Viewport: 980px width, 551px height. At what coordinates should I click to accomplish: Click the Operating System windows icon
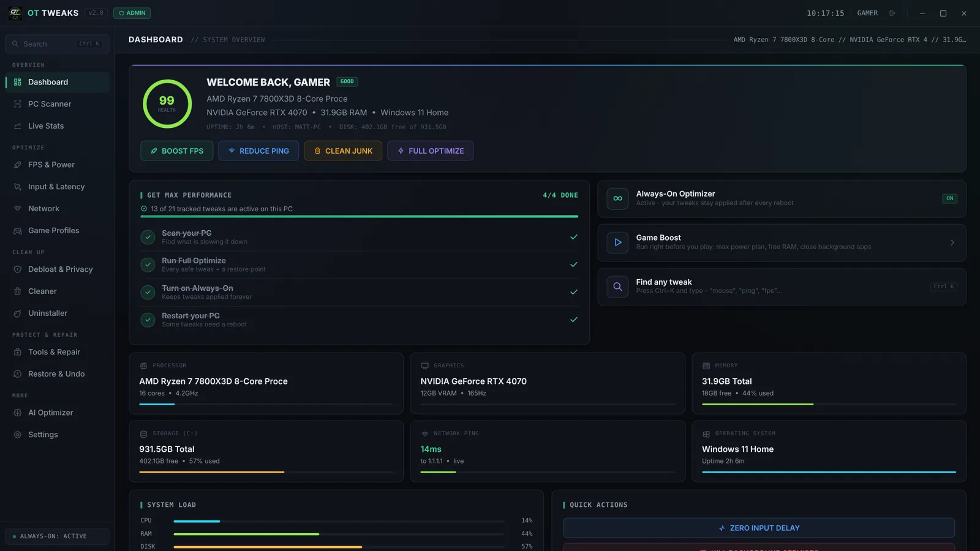click(x=706, y=433)
